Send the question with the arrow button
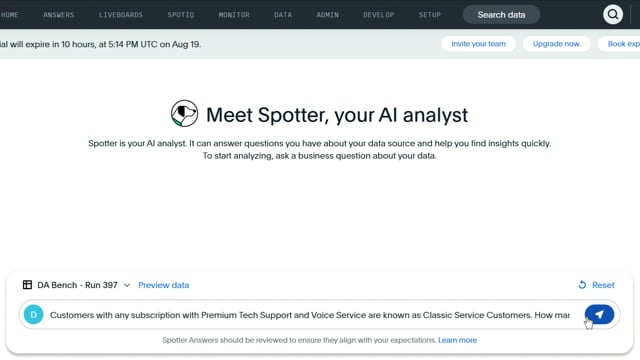The height and width of the screenshot is (360, 640). (599, 314)
